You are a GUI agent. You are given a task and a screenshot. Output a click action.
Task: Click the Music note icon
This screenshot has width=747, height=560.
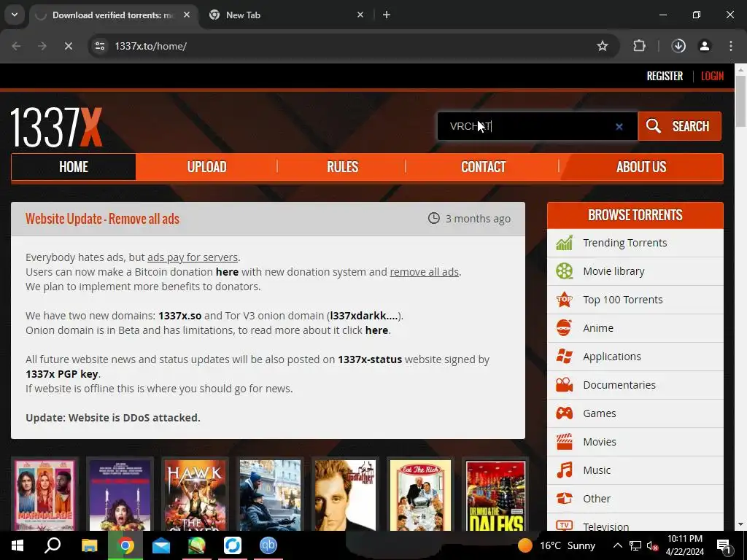[564, 470]
